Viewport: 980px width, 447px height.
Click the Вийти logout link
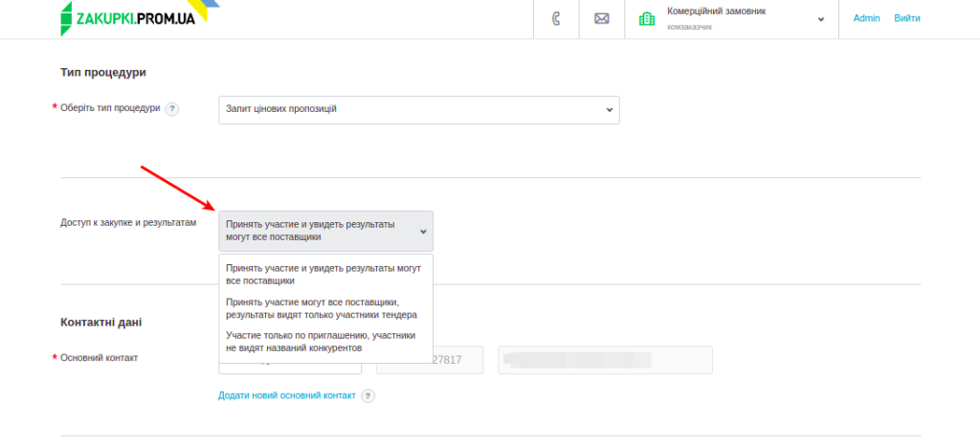point(907,18)
